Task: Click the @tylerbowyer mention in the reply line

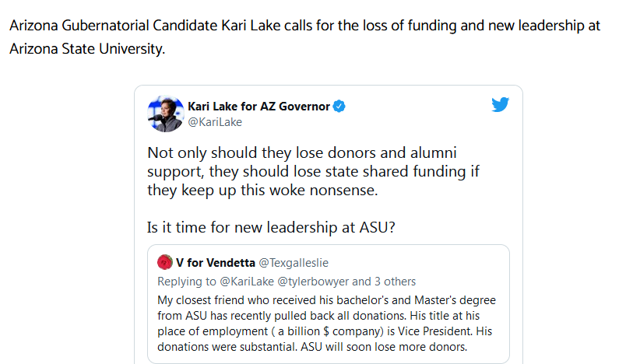Action: [313, 282]
